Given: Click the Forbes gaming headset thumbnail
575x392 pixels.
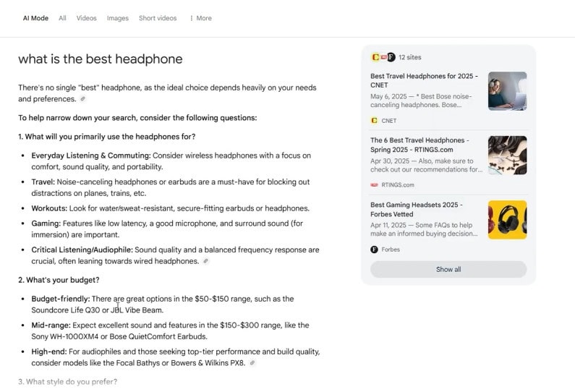Looking at the screenshot, I should (507, 220).
